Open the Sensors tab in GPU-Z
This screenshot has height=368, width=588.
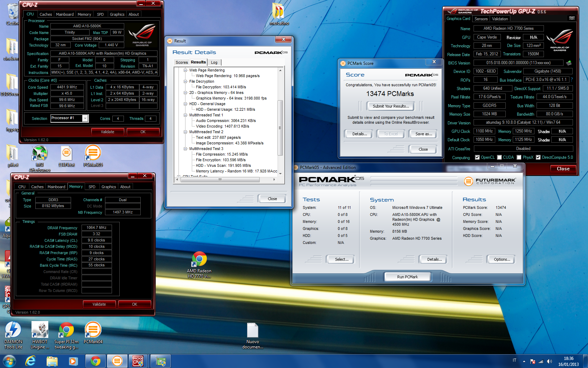[x=481, y=19]
